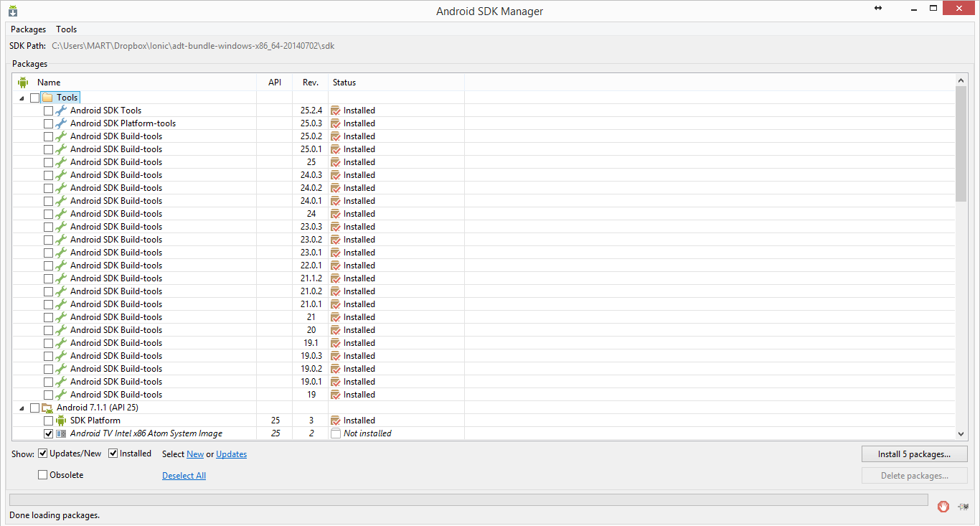Click the SDK Platform android robot icon
Image resolution: width=980 pixels, height=526 pixels.
61,421
